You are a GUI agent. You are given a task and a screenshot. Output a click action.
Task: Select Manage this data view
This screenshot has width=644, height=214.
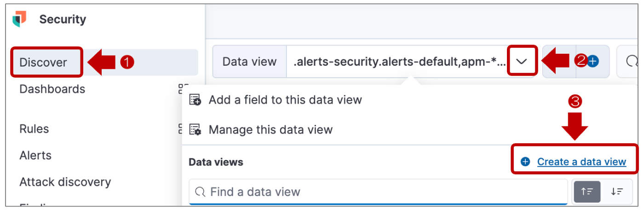[x=270, y=130]
